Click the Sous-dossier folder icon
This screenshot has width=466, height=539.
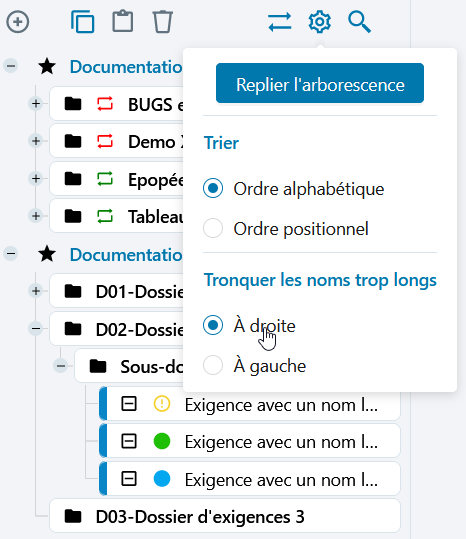coord(98,366)
